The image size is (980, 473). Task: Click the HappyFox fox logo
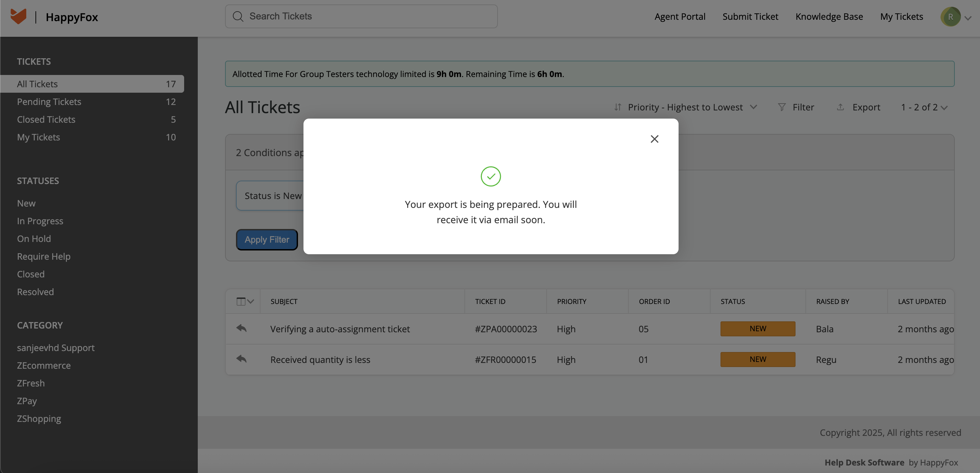tap(18, 17)
